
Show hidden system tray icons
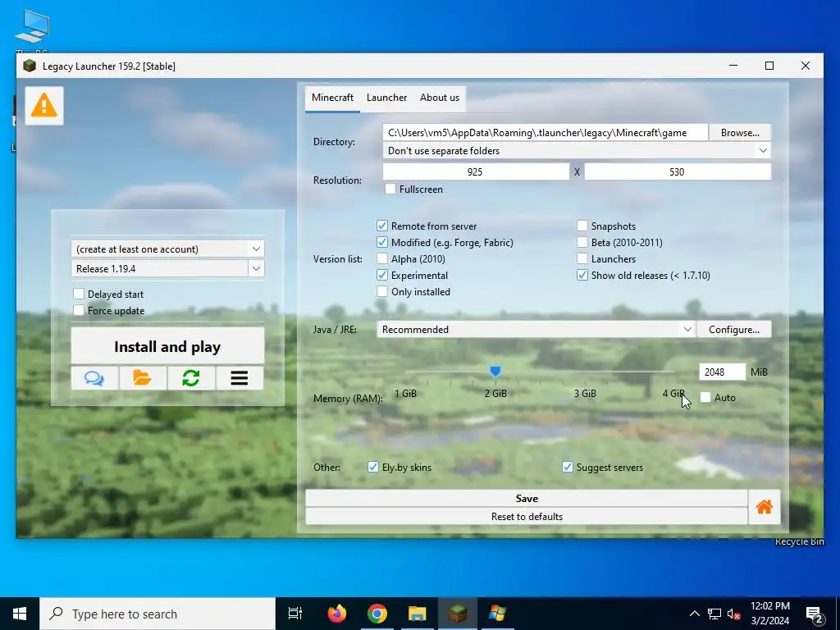click(x=694, y=614)
